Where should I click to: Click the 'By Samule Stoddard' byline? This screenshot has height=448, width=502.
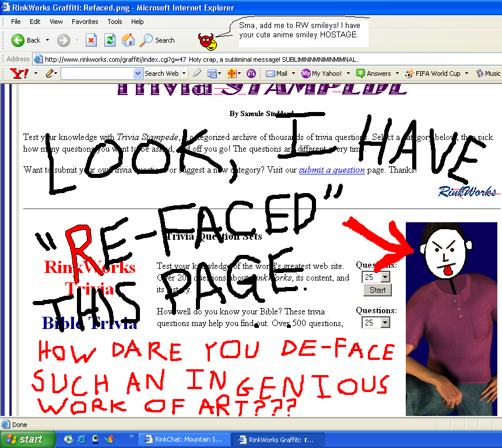(x=261, y=113)
